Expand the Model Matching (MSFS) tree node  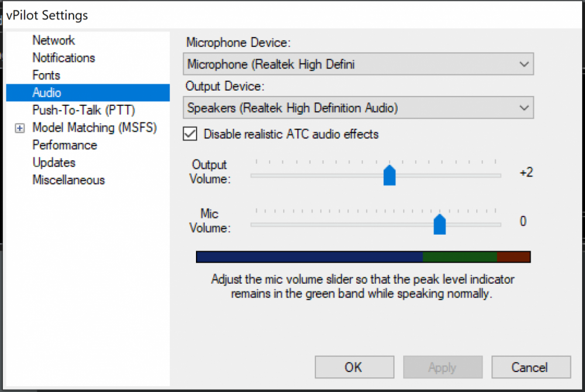pos(20,128)
